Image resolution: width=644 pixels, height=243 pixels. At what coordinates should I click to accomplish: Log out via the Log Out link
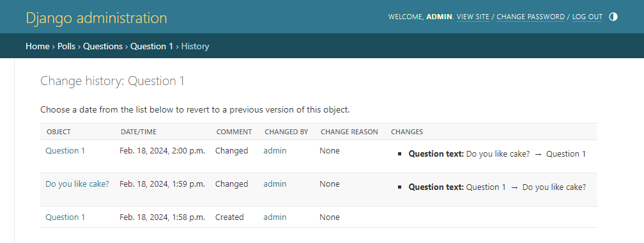[587, 17]
